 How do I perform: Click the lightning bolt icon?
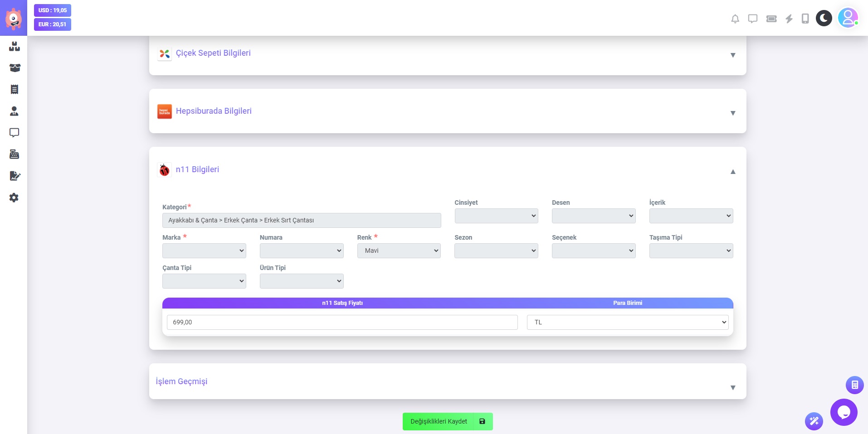coord(789,19)
